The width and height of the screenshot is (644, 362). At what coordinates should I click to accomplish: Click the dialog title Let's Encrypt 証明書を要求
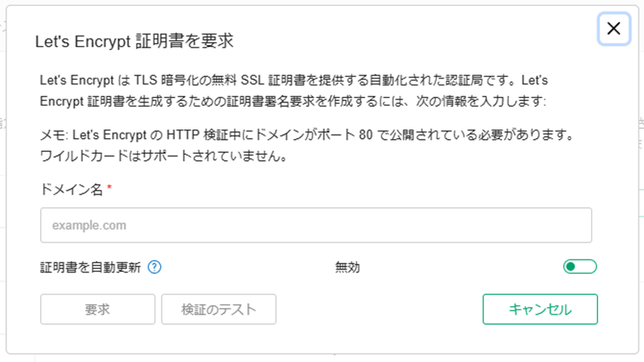click(134, 41)
